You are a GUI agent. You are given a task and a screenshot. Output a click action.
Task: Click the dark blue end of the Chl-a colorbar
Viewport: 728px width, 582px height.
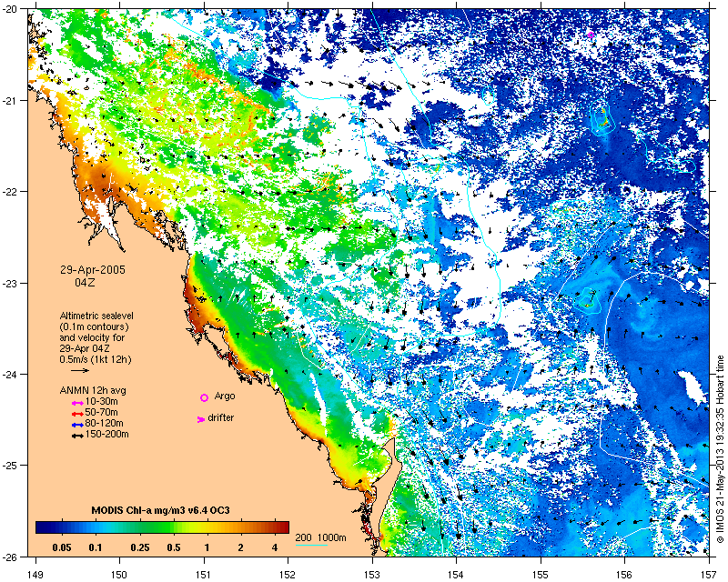[x=42, y=527]
